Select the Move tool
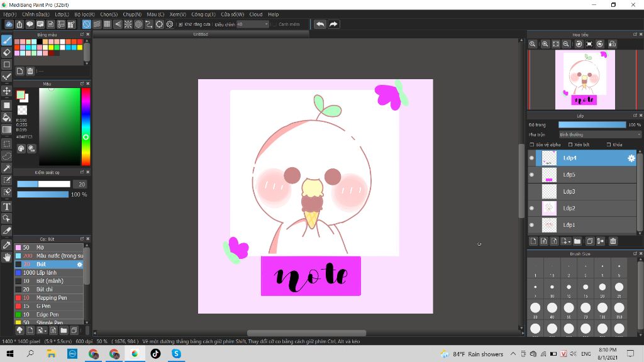Screen dimensions: 644x362 pyautogui.click(x=6, y=90)
